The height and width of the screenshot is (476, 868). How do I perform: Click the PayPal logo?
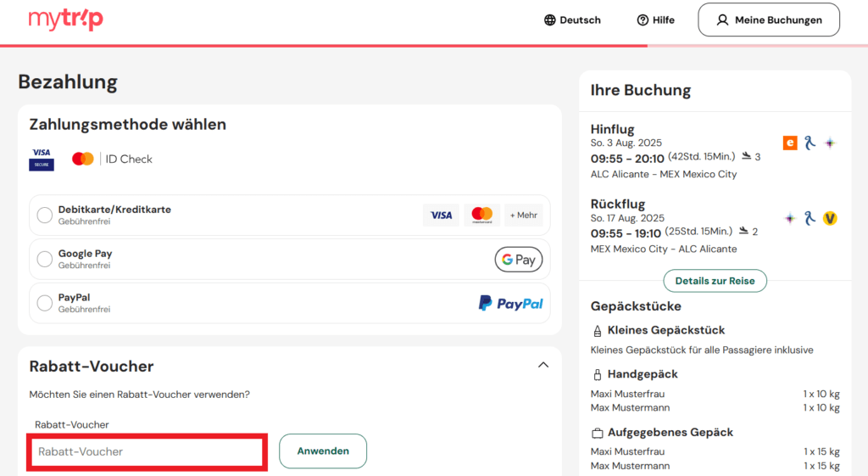[x=510, y=303]
